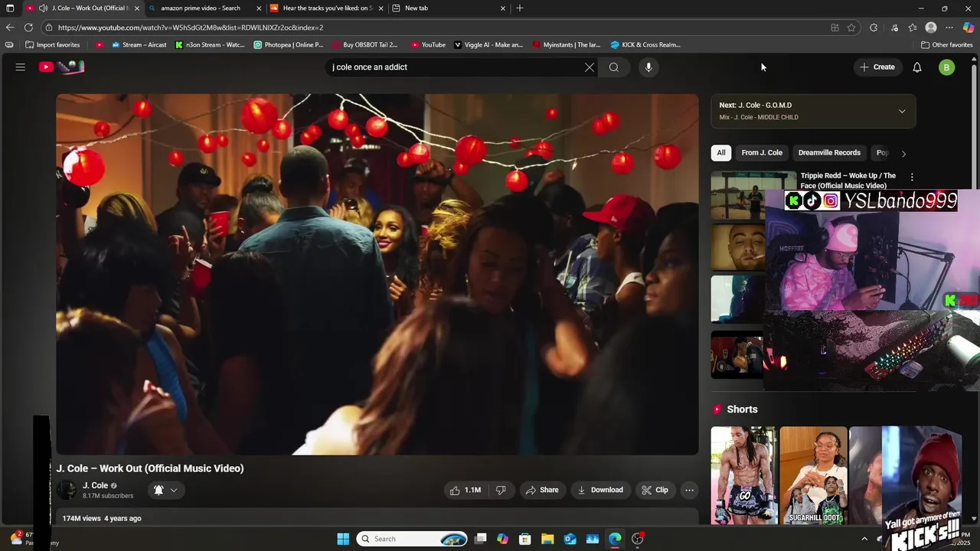980x551 pixels.
Task: Share the video with Share button
Action: click(541, 490)
